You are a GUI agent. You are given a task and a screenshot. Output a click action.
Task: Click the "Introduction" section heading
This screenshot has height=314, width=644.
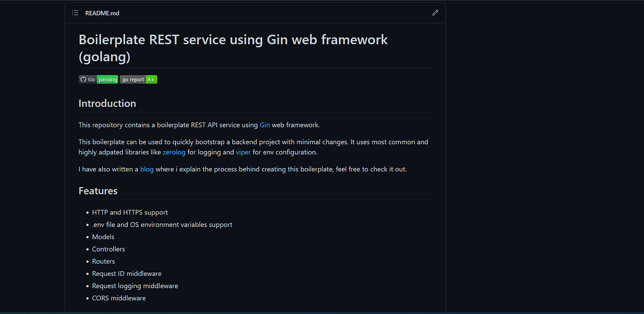click(x=107, y=103)
